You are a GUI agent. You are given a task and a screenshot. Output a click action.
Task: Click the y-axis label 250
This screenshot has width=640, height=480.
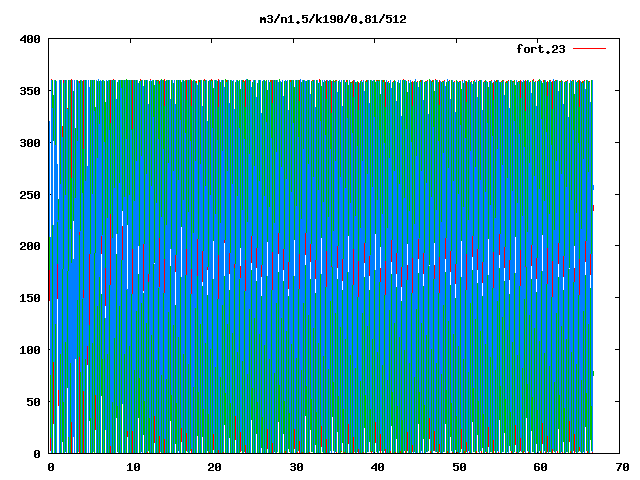[x=30, y=195]
